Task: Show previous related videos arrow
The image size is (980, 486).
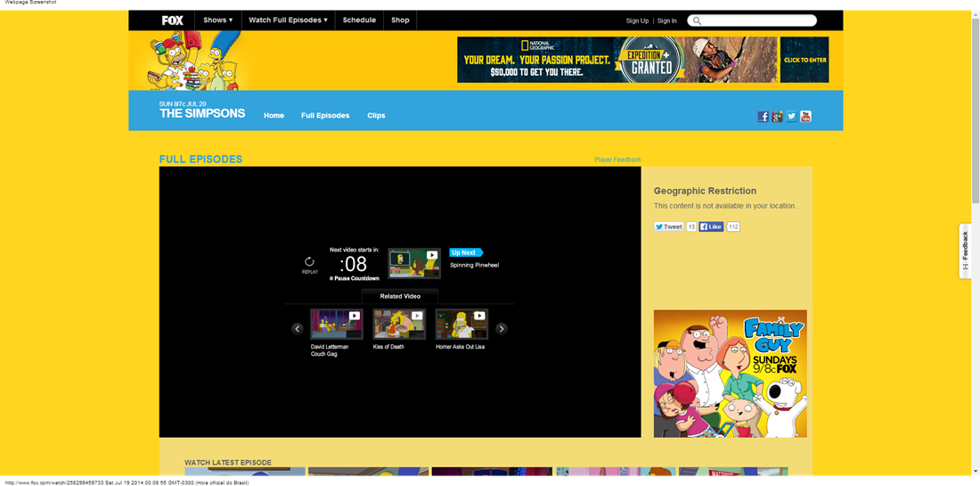Action: click(298, 329)
